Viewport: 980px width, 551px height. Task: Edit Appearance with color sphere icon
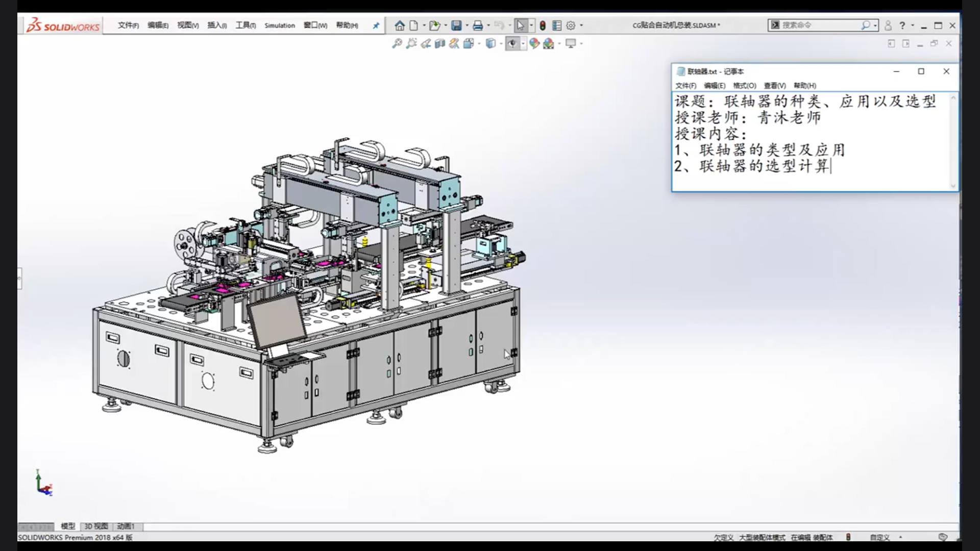pos(534,43)
